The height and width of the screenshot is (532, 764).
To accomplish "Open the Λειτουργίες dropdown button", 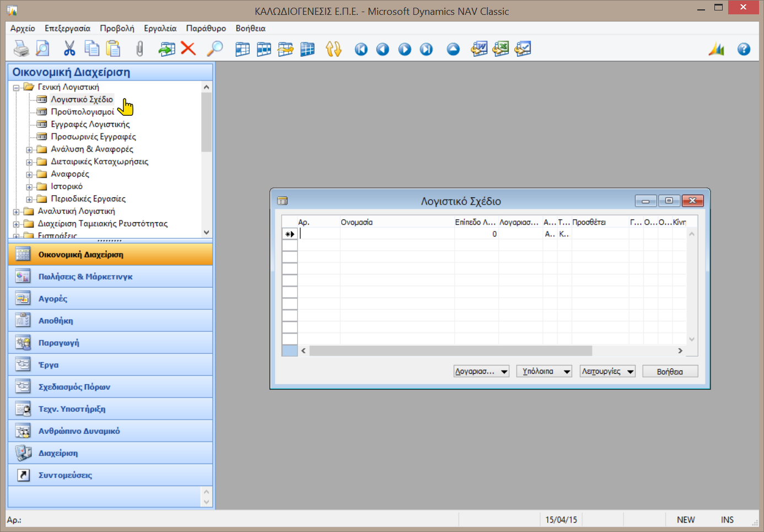I will click(x=608, y=372).
